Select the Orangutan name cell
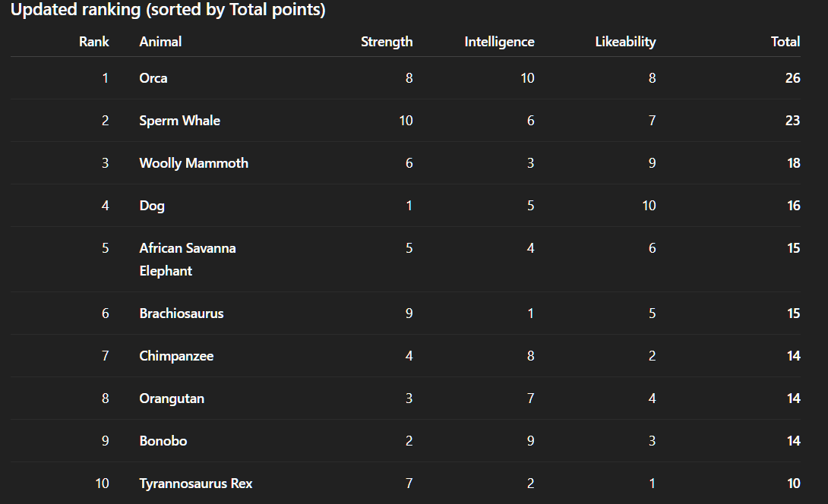 [172, 398]
